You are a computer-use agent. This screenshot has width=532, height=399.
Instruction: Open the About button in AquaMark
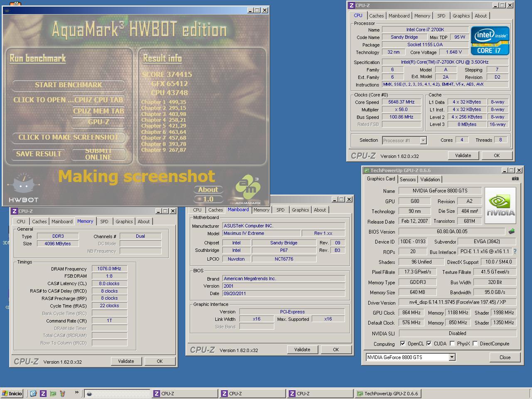pos(208,190)
